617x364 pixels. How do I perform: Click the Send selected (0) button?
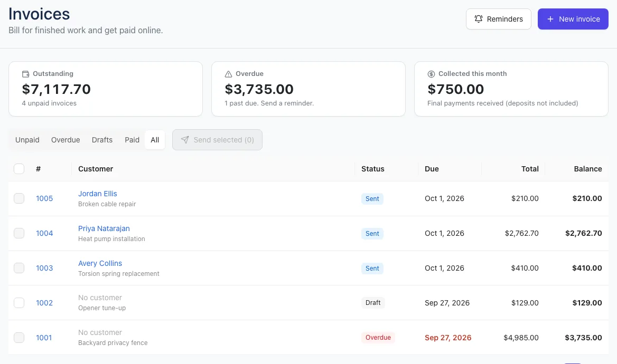click(x=217, y=140)
